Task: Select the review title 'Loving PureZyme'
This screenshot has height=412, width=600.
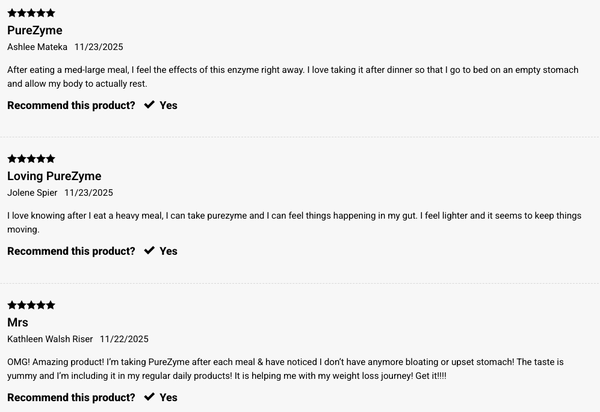Action: [x=54, y=176]
